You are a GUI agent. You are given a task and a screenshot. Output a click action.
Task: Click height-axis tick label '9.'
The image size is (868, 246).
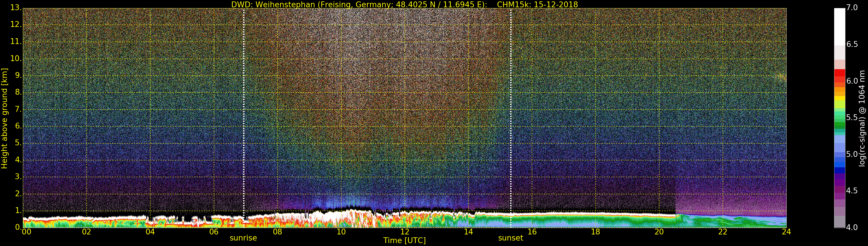(x=18, y=76)
